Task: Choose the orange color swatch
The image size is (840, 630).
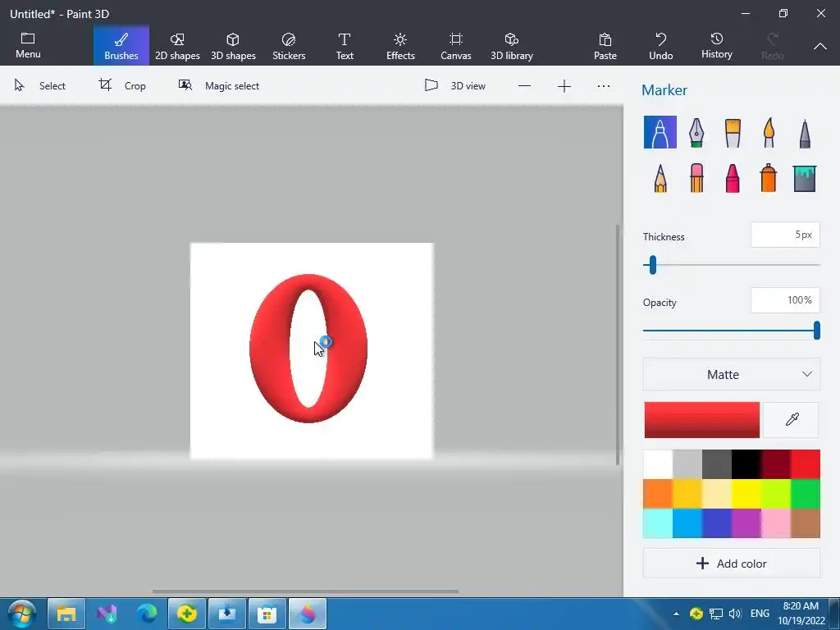Action: coord(658,494)
